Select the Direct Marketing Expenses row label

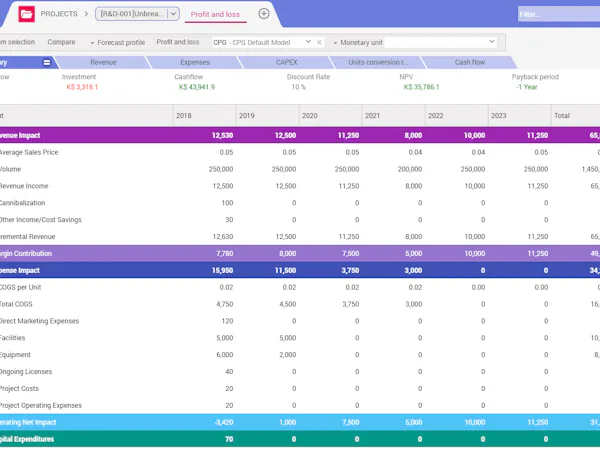click(x=39, y=321)
